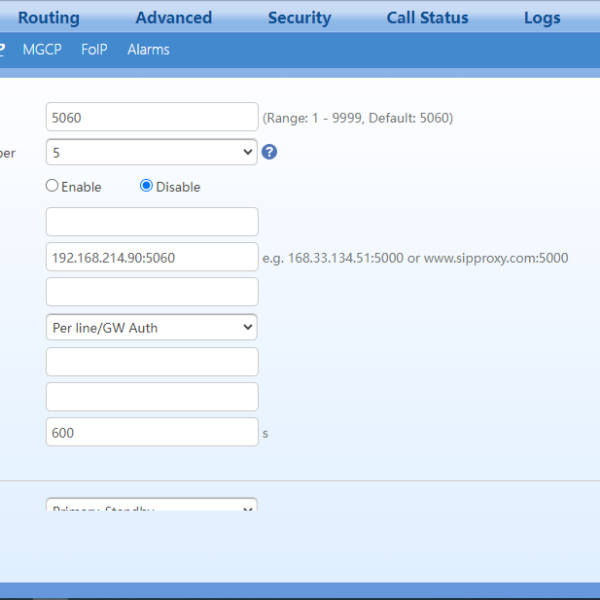Open the Alarms sub-tab
The width and height of the screenshot is (600, 600).
click(x=148, y=50)
